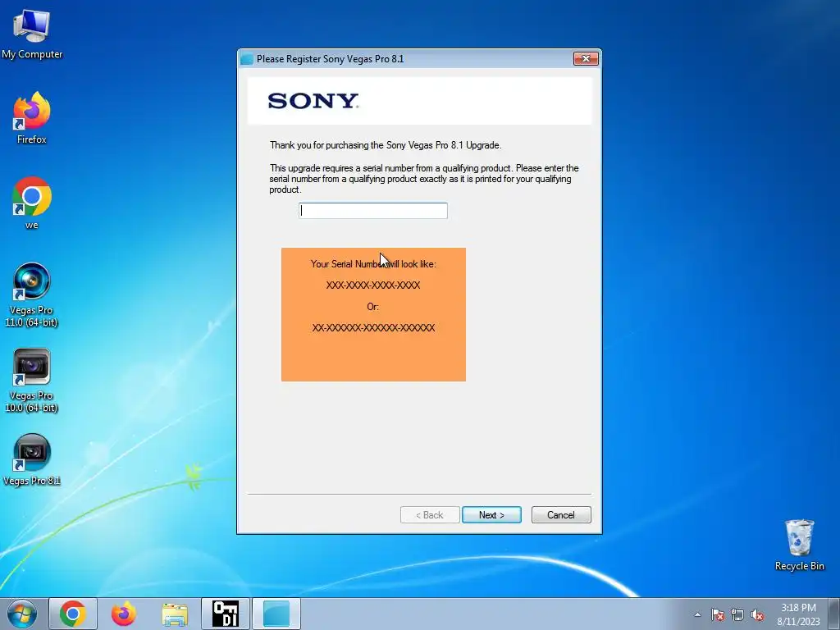
Task: Click the 'Thank you for purchasing' text
Action: (x=386, y=145)
